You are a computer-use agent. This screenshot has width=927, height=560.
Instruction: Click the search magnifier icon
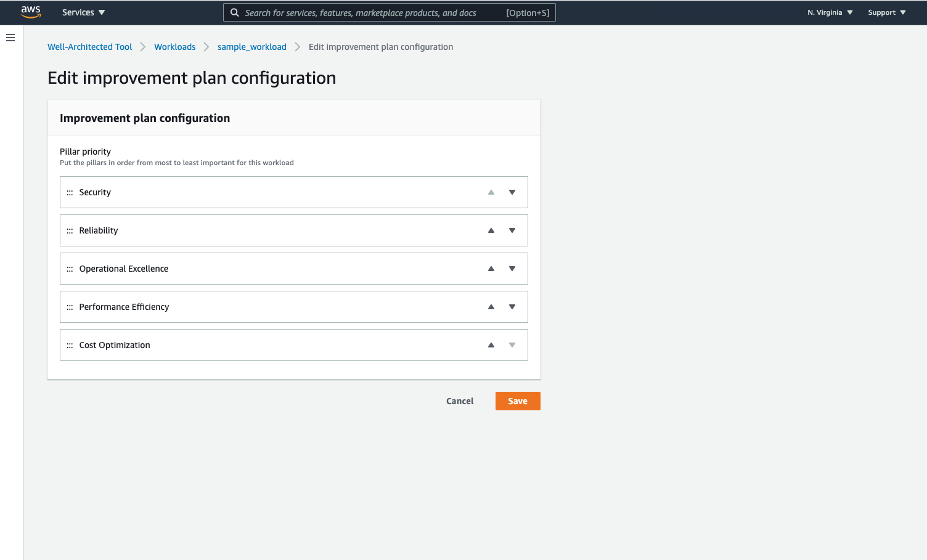(x=235, y=12)
